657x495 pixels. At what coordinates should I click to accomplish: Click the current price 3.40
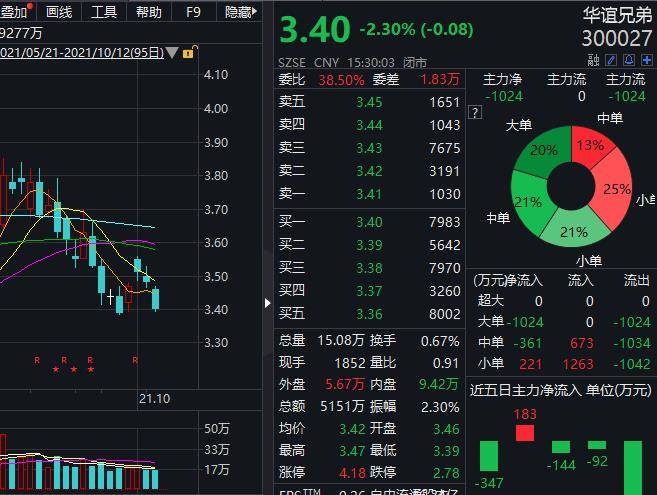tap(315, 30)
